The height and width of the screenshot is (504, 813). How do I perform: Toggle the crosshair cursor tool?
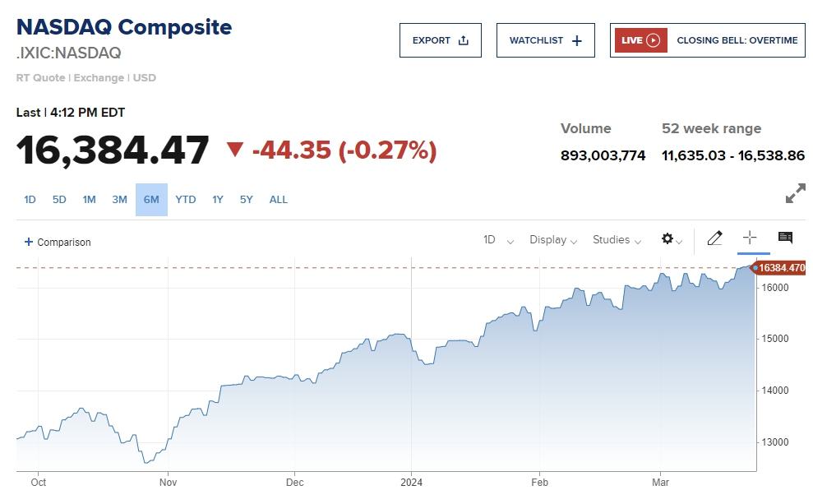750,238
